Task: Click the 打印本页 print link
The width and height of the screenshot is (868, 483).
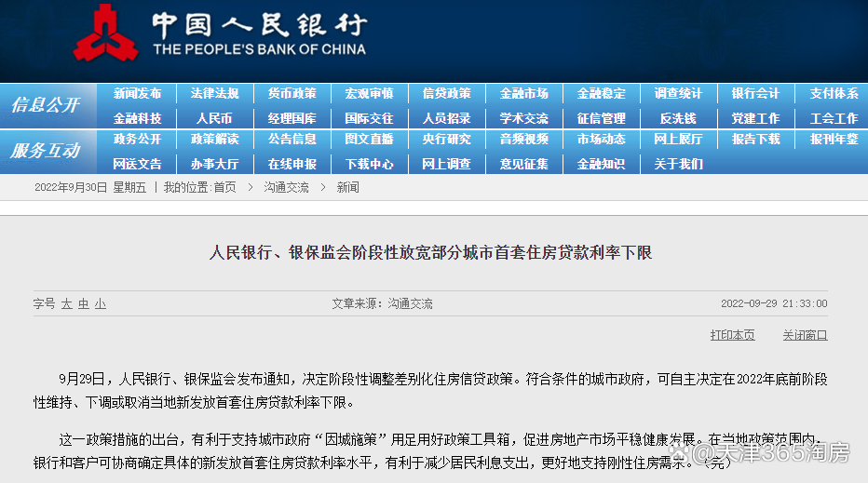Action: (732, 335)
